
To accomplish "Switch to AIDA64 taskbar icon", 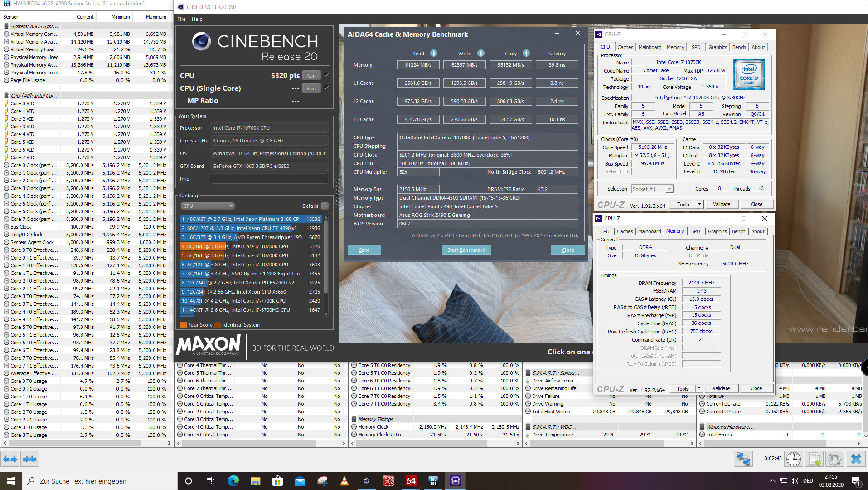I will [x=411, y=481].
